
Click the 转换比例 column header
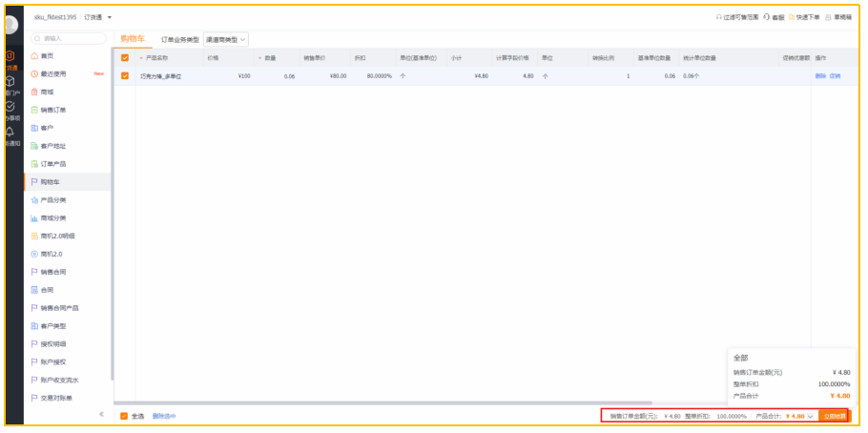[610, 57]
